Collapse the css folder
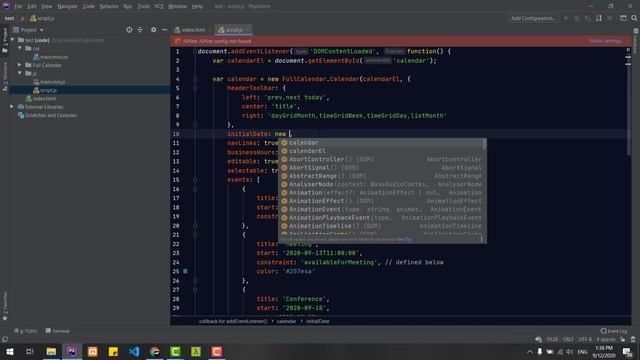 (x=20, y=48)
